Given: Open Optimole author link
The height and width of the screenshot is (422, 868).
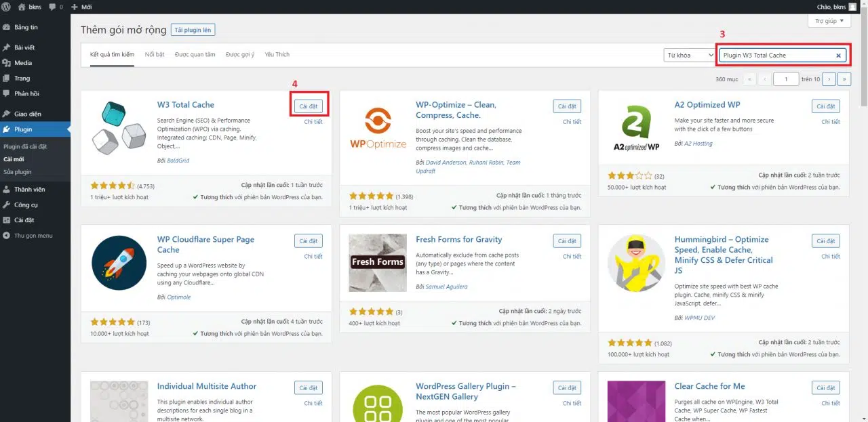Looking at the screenshot, I should 179,297.
